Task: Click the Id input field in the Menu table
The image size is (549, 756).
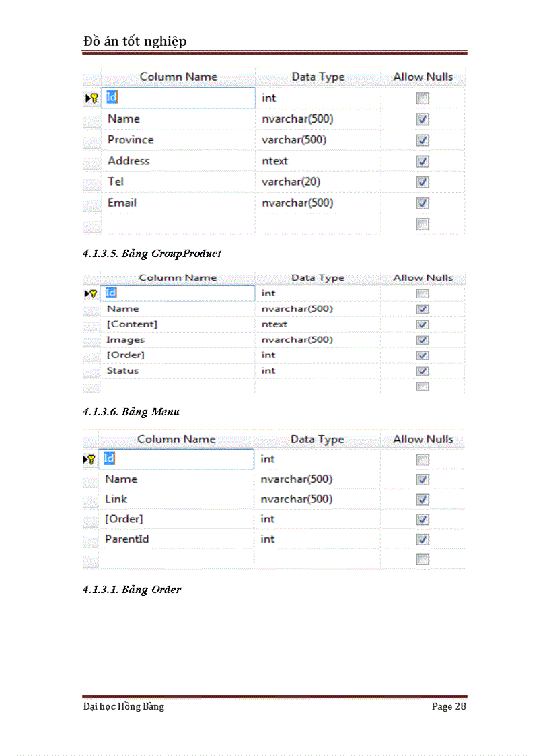Action: 176,458
